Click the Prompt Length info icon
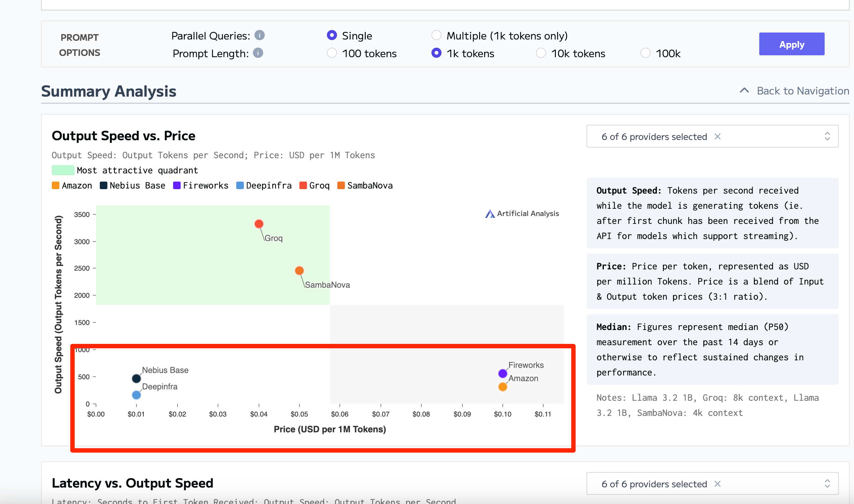Image resolution: width=854 pixels, height=504 pixels. tap(258, 53)
